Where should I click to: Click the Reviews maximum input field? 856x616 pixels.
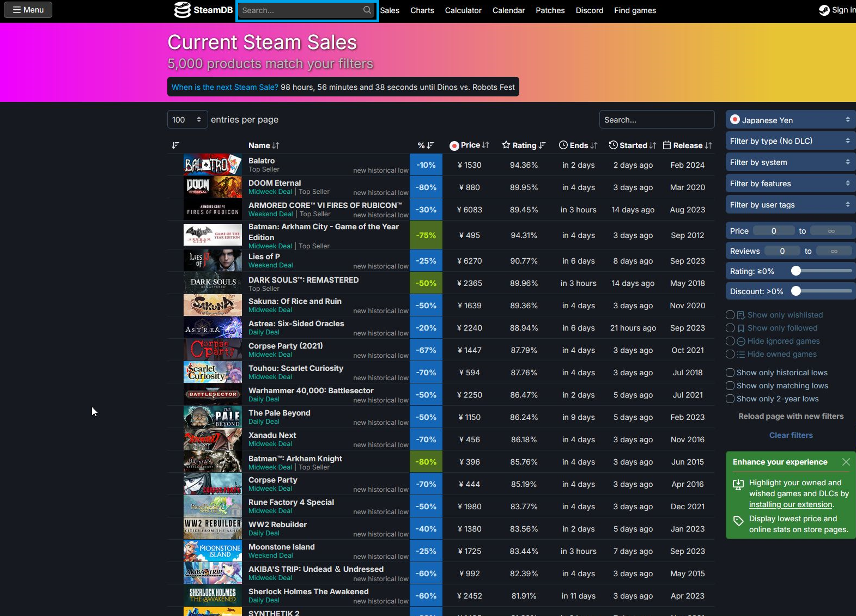click(x=834, y=251)
